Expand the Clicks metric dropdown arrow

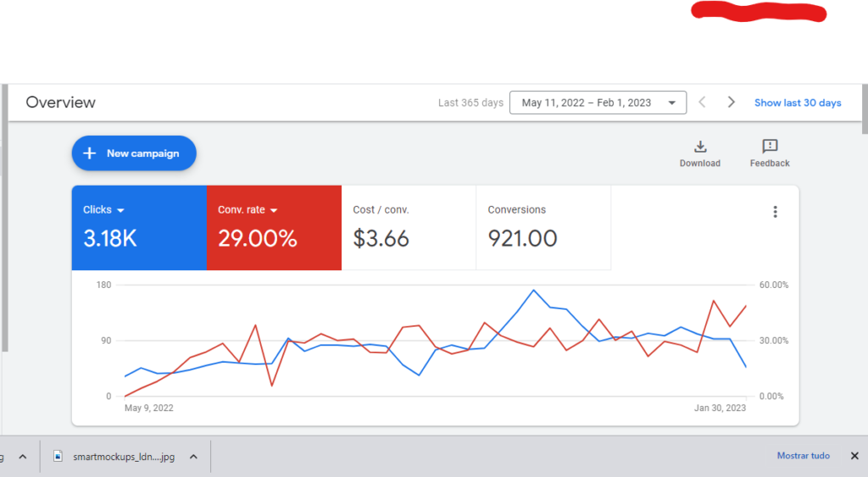(x=120, y=210)
